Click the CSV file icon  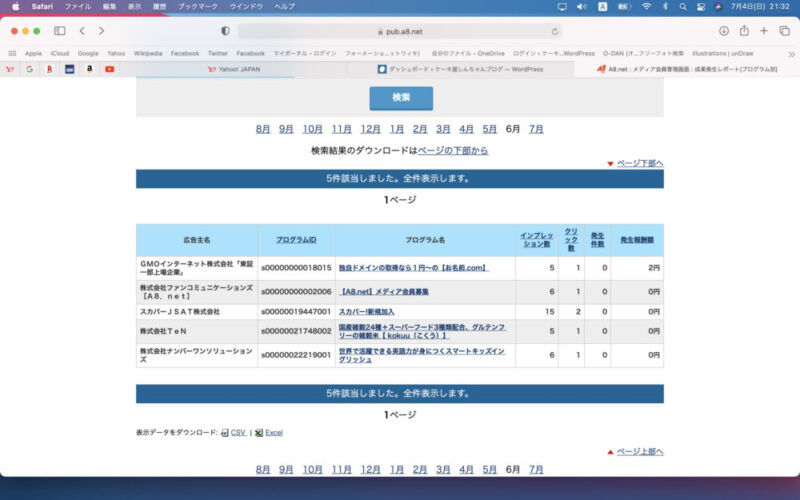[224, 433]
